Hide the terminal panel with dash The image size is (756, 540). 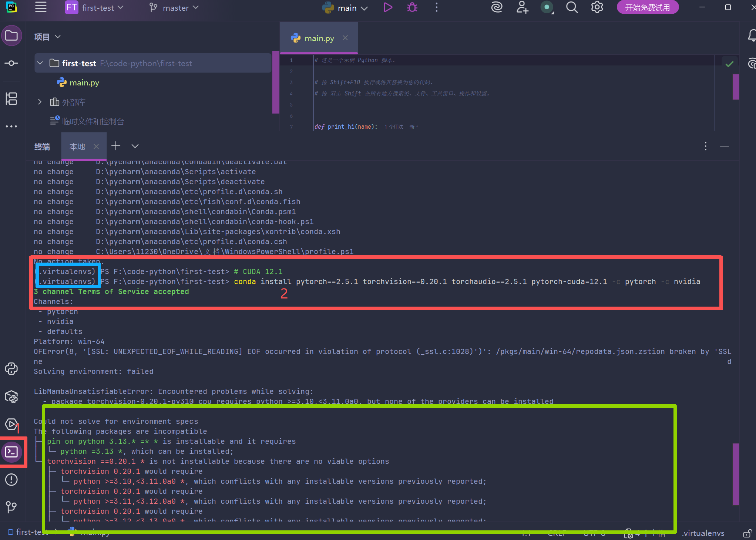(x=725, y=146)
